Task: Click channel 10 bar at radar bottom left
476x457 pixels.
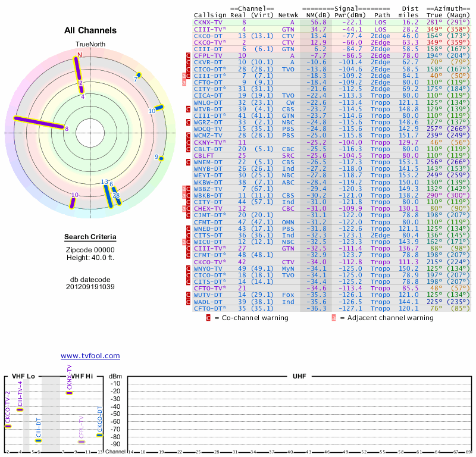Action: pos(73,202)
